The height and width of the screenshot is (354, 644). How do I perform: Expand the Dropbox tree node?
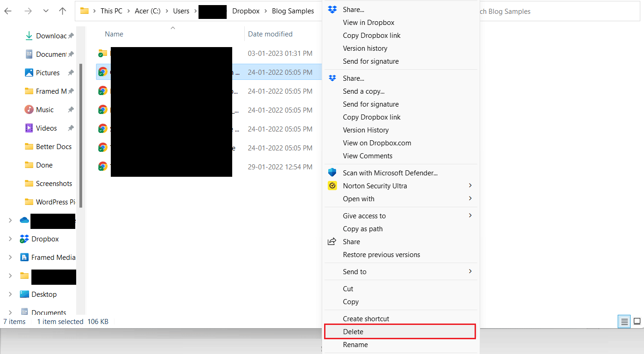(10, 239)
